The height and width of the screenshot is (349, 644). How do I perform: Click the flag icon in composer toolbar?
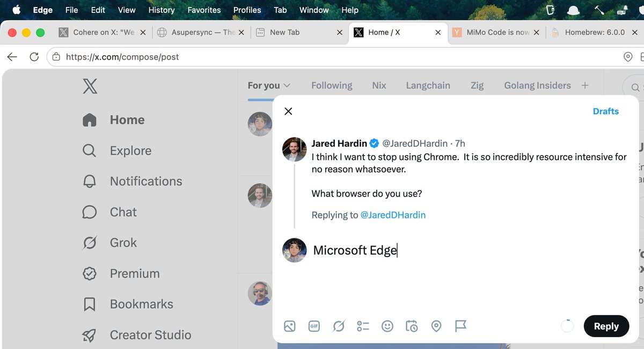click(x=461, y=326)
